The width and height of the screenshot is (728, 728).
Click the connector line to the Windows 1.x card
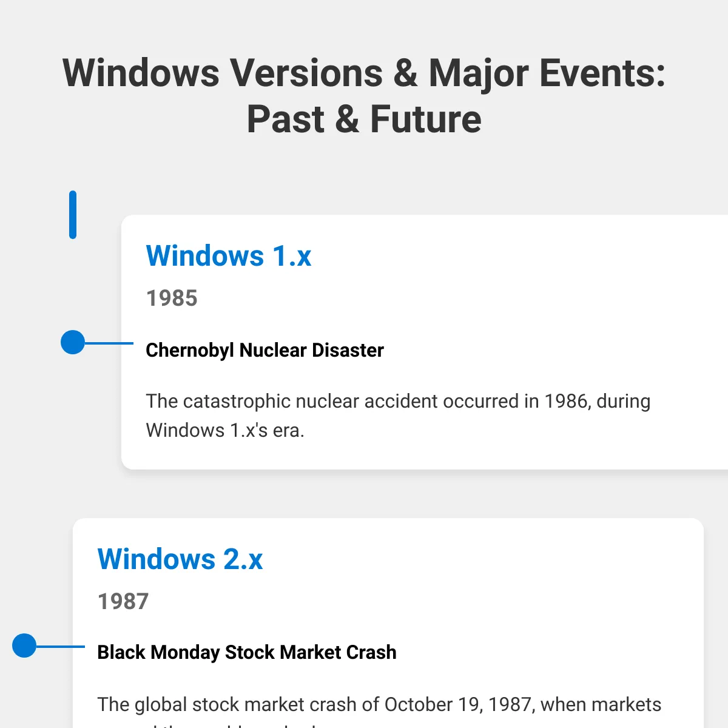pyautogui.click(x=109, y=343)
